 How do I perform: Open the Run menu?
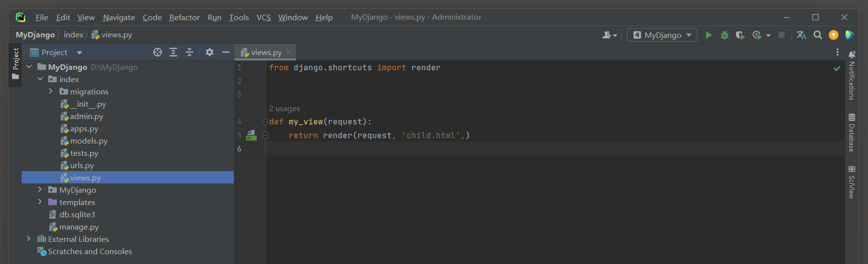tap(215, 17)
